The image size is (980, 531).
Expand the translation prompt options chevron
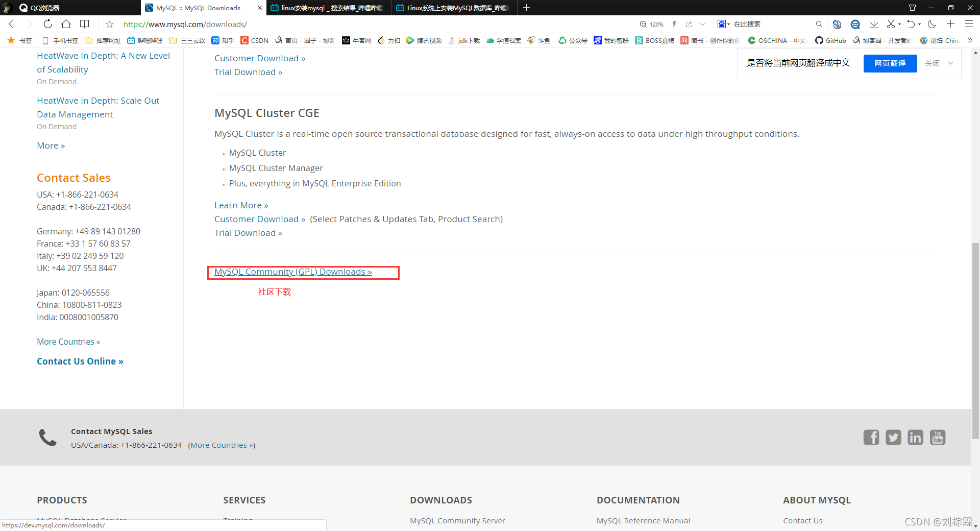(x=950, y=63)
